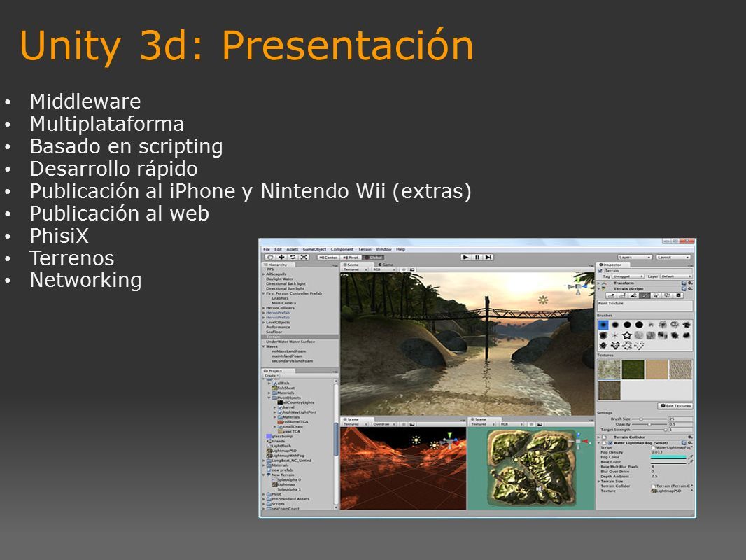This screenshot has height=560, width=746.
Task: Select the Paint Texture terrain tool
Action: (x=645, y=295)
